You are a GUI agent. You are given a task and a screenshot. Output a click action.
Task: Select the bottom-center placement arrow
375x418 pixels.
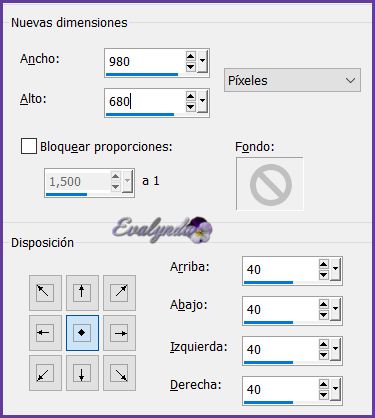pyautogui.click(x=82, y=373)
